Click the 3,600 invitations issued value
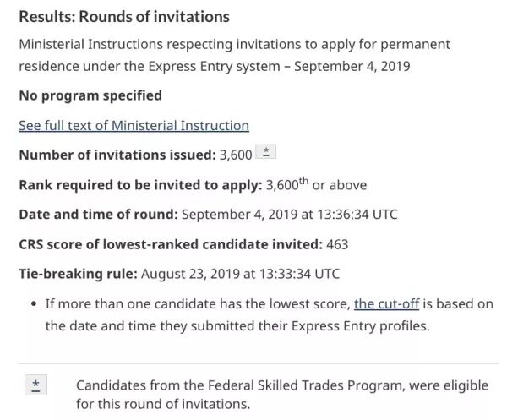 (236, 155)
